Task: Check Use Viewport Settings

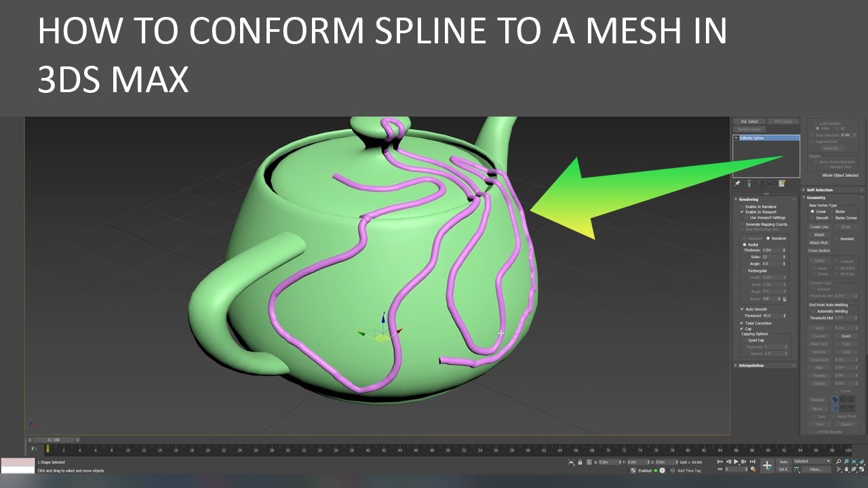Action: 746,218
